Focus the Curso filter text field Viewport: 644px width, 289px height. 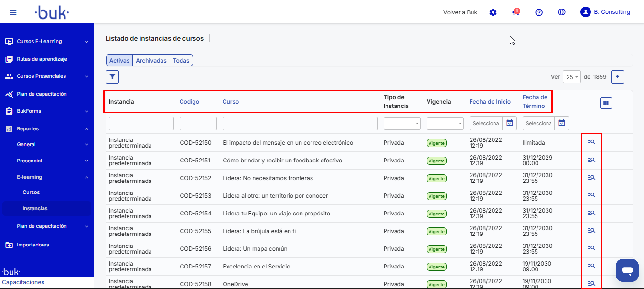coord(300,123)
